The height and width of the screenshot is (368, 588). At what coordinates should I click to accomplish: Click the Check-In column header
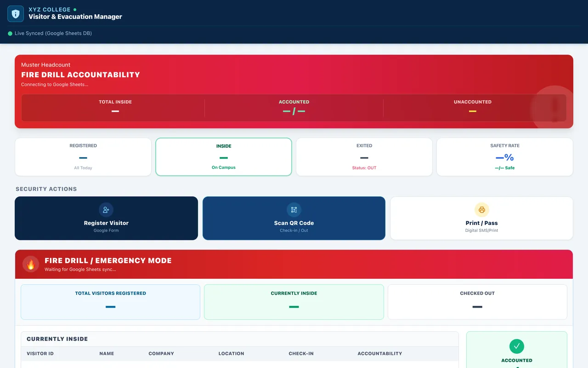tap(301, 354)
